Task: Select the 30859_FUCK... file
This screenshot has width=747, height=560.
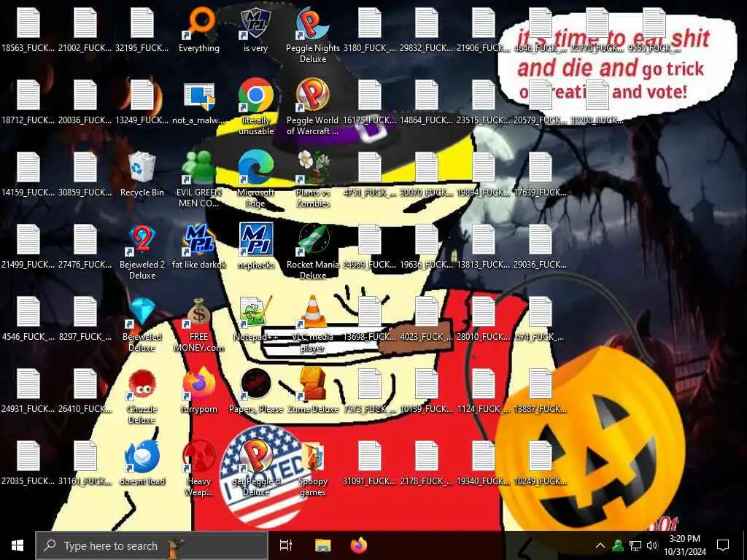Action: 85,174
